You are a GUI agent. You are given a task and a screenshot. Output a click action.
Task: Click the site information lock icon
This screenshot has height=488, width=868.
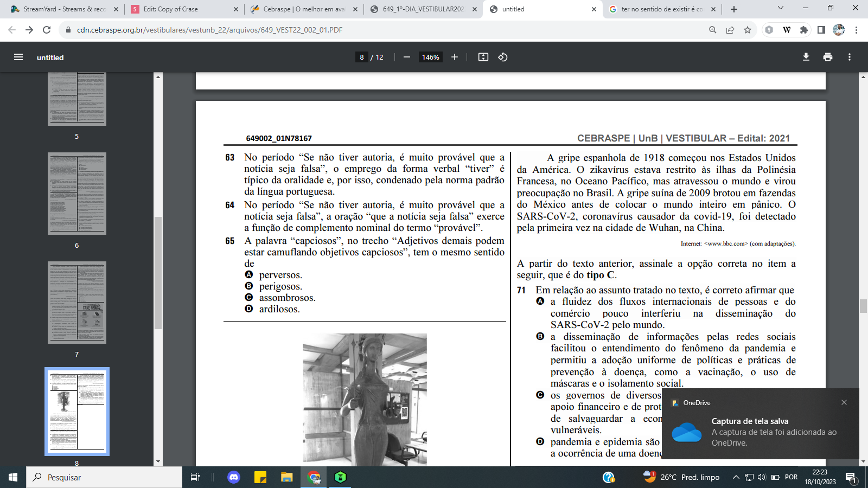68,30
